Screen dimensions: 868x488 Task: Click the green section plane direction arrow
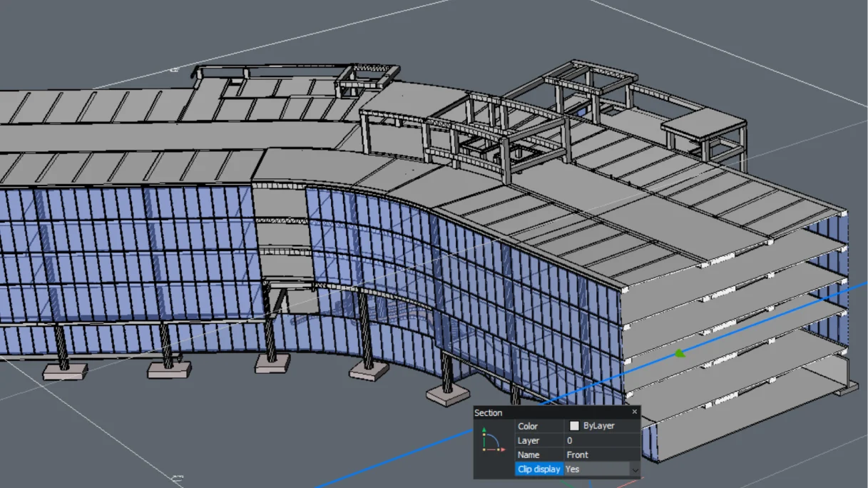click(680, 352)
